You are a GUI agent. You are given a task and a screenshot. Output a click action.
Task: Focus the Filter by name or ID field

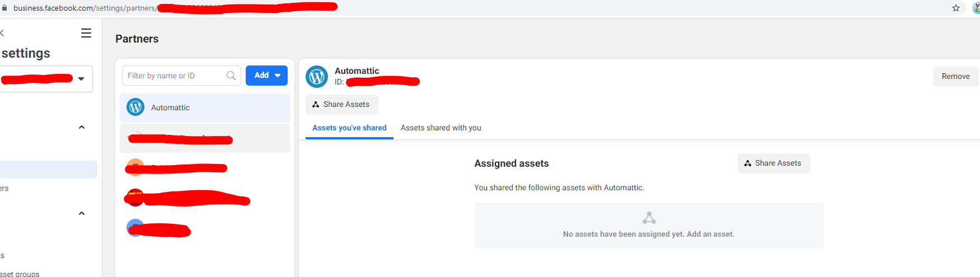coord(181,76)
